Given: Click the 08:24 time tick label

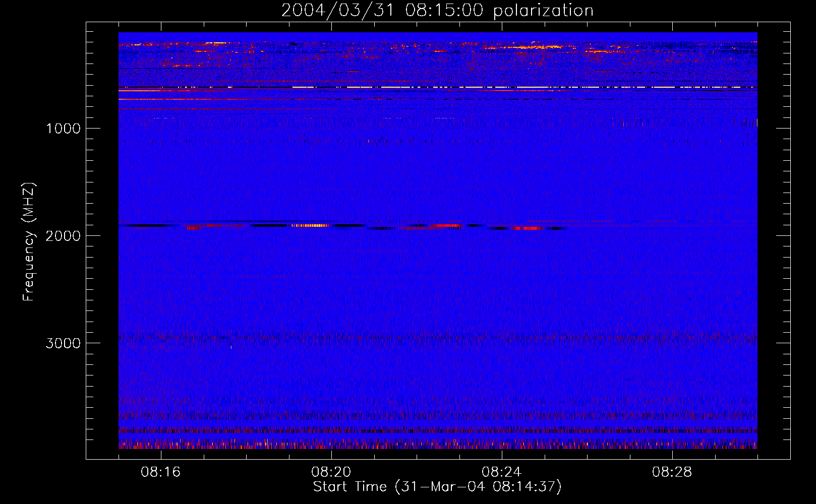Looking at the screenshot, I should pyautogui.click(x=502, y=472).
